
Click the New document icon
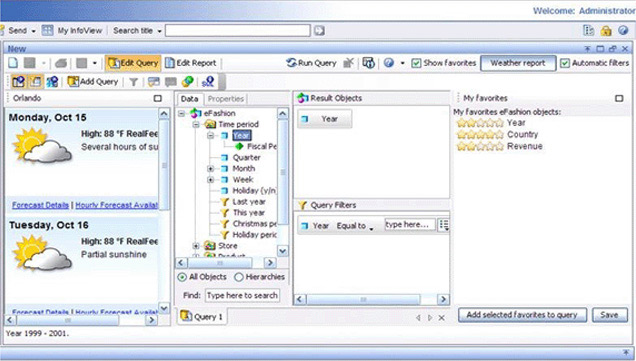(13, 63)
